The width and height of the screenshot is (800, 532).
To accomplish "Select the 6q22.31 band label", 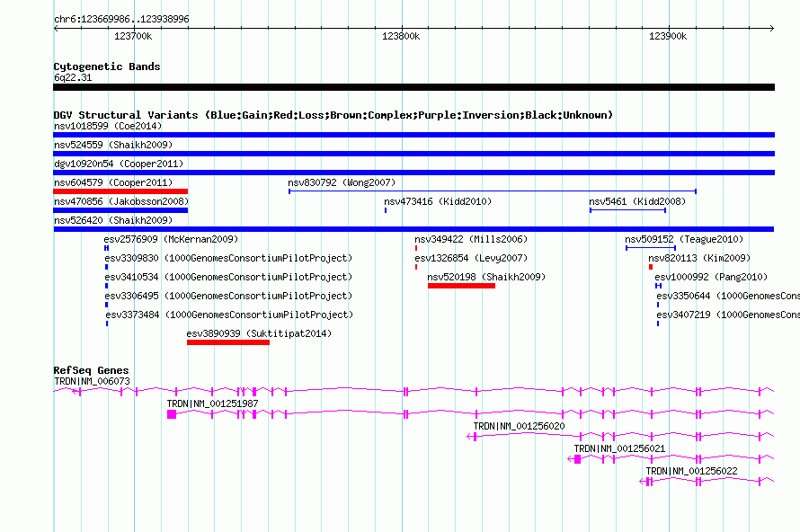I will coord(73,77).
